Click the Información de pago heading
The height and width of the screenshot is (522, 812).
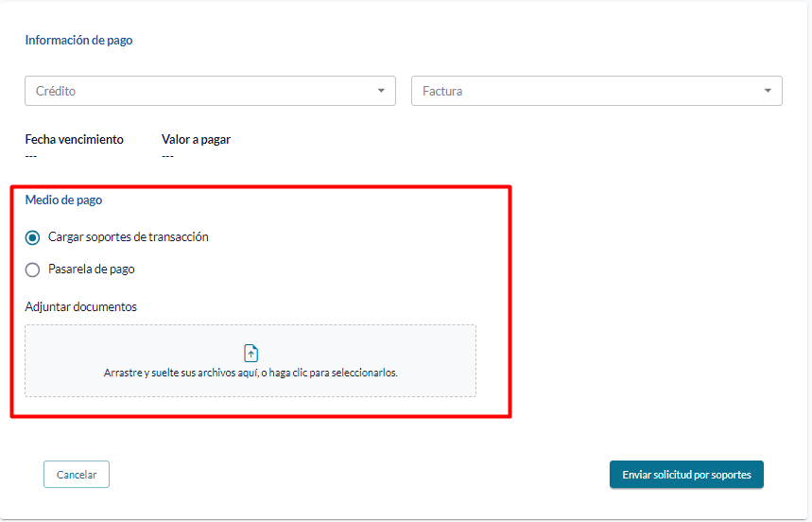tap(78, 41)
